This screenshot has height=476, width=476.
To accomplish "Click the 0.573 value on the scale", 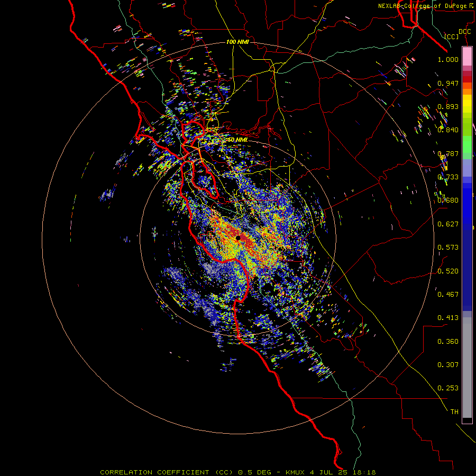I will coord(448,248).
